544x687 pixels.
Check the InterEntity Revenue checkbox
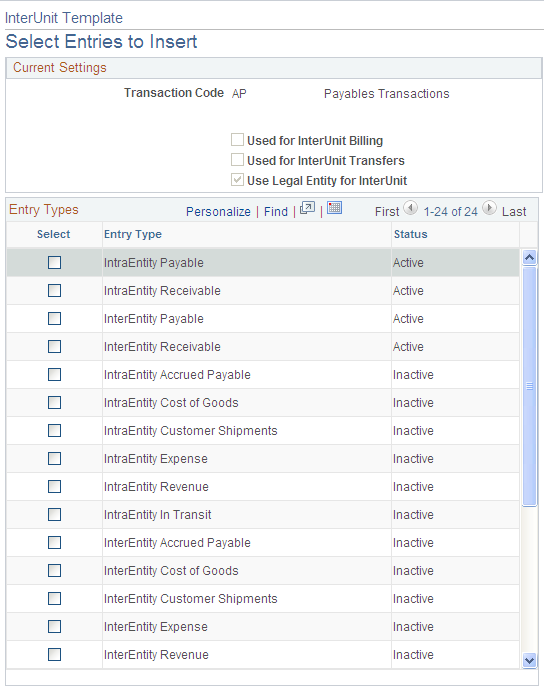(x=54, y=655)
